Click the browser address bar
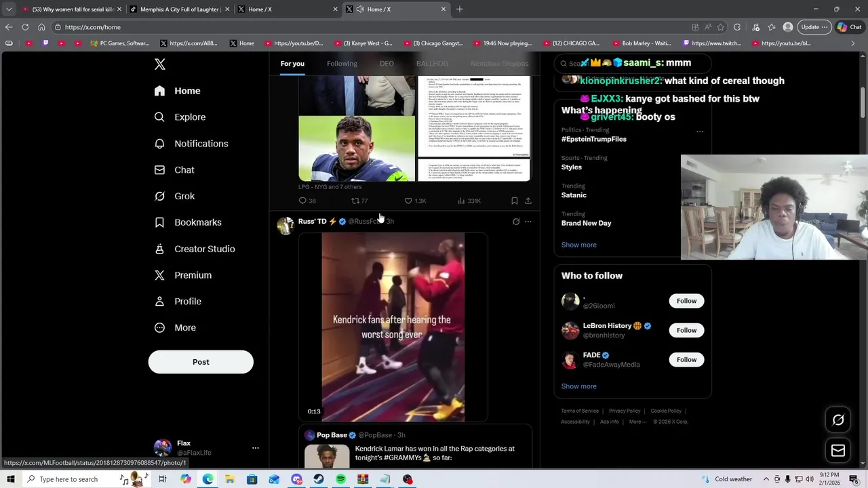The height and width of the screenshot is (488, 868). click(373, 27)
